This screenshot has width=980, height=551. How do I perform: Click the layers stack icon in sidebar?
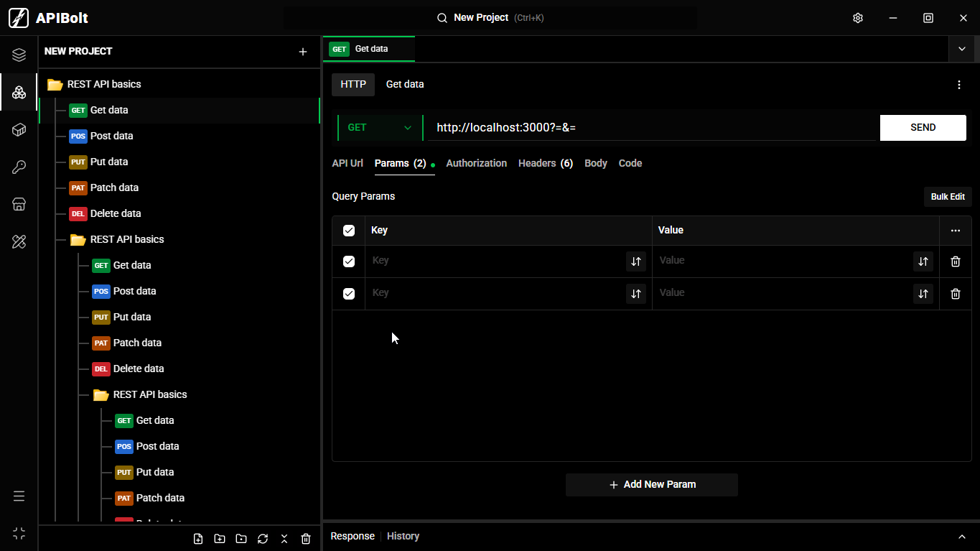coord(19,55)
